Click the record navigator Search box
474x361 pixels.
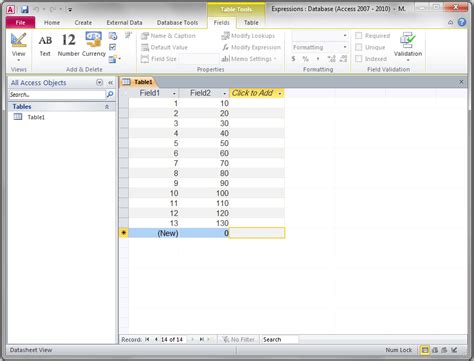click(x=279, y=339)
